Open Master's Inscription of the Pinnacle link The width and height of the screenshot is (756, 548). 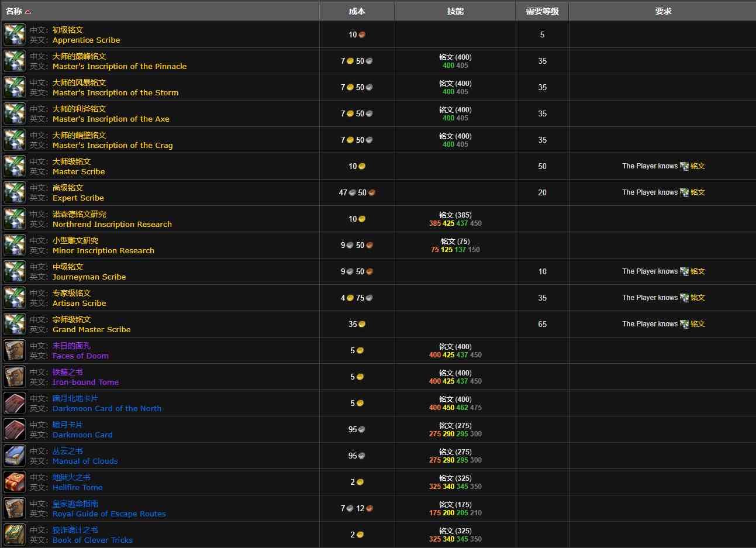tap(119, 66)
